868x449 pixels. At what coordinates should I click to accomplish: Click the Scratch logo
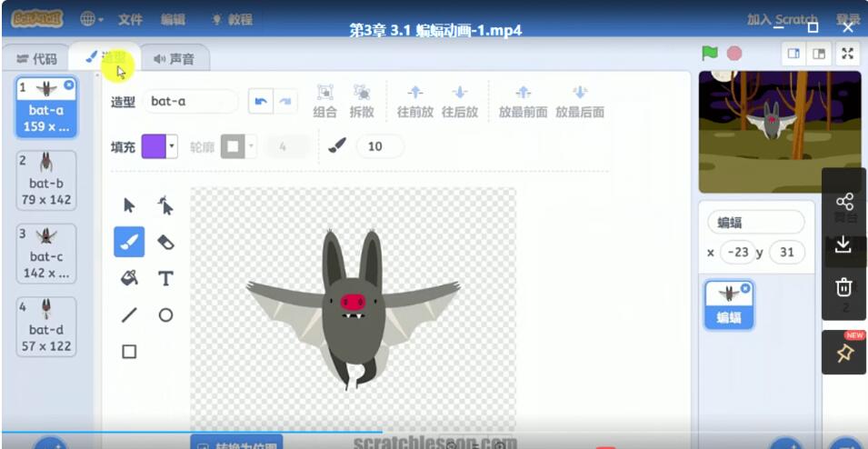(x=37, y=19)
